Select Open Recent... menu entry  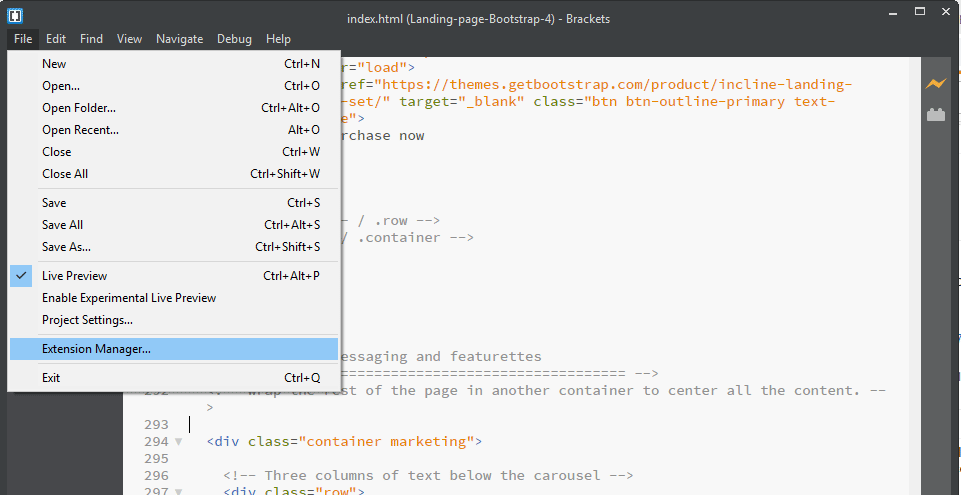pos(175,130)
